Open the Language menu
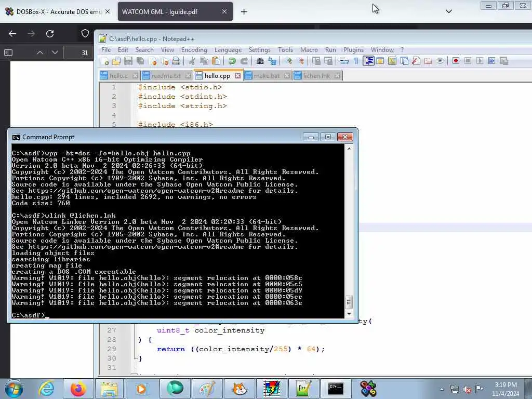 [228, 50]
